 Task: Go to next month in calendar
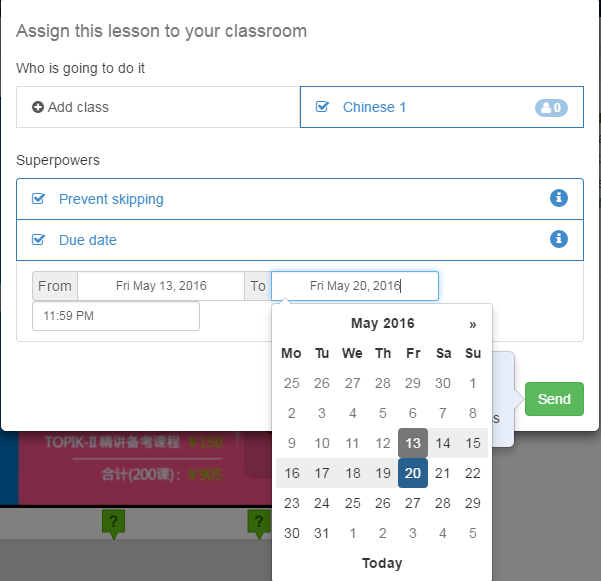coord(473,323)
